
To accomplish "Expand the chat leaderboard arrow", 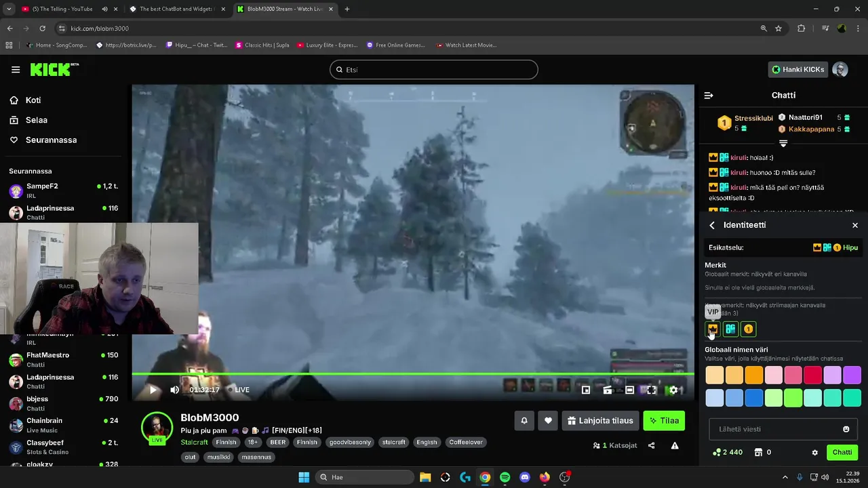I will [x=783, y=144].
